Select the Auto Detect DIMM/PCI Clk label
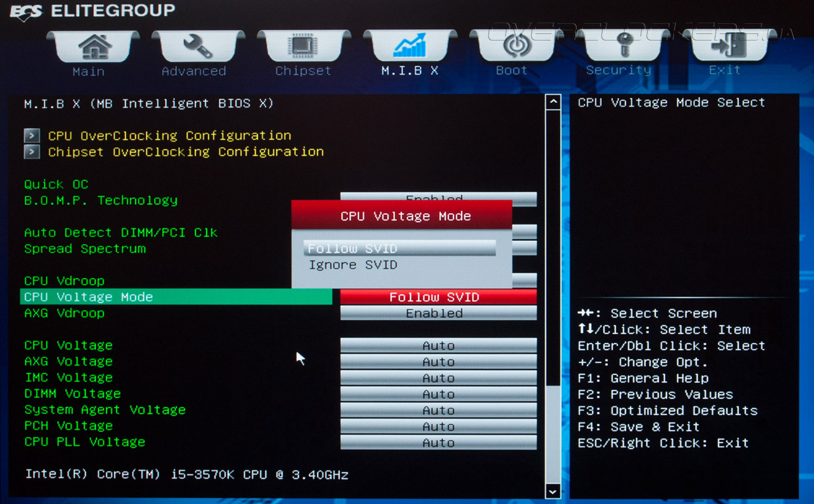 point(121,232)
